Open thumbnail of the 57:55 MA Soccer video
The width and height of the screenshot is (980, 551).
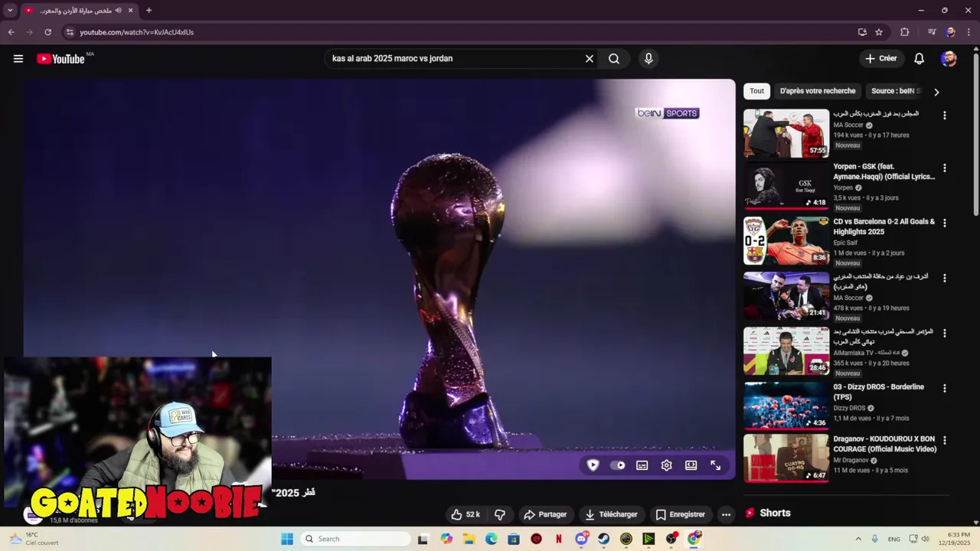(x=786, y=133)
